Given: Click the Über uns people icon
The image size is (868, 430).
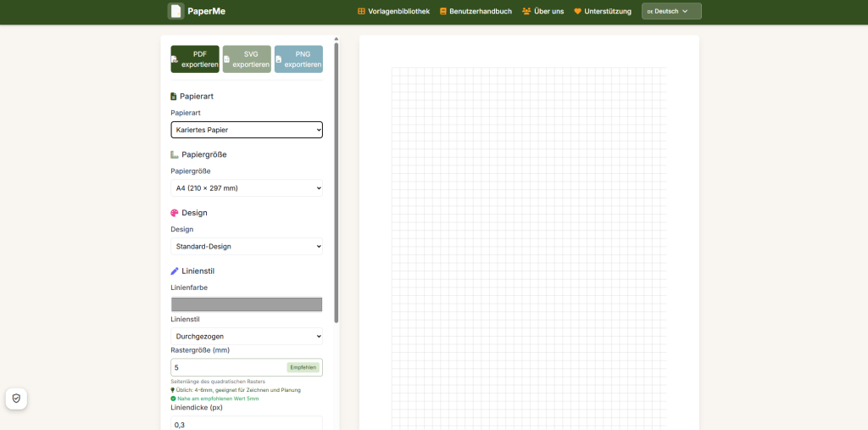Looking at the screenshot, I should [526, 12].
